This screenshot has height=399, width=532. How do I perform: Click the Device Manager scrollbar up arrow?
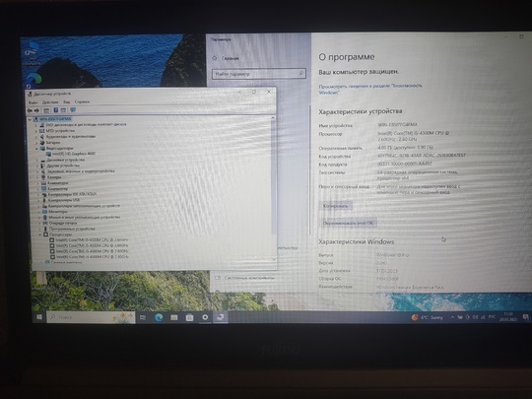pyautogui.click(x=273, y=118)
